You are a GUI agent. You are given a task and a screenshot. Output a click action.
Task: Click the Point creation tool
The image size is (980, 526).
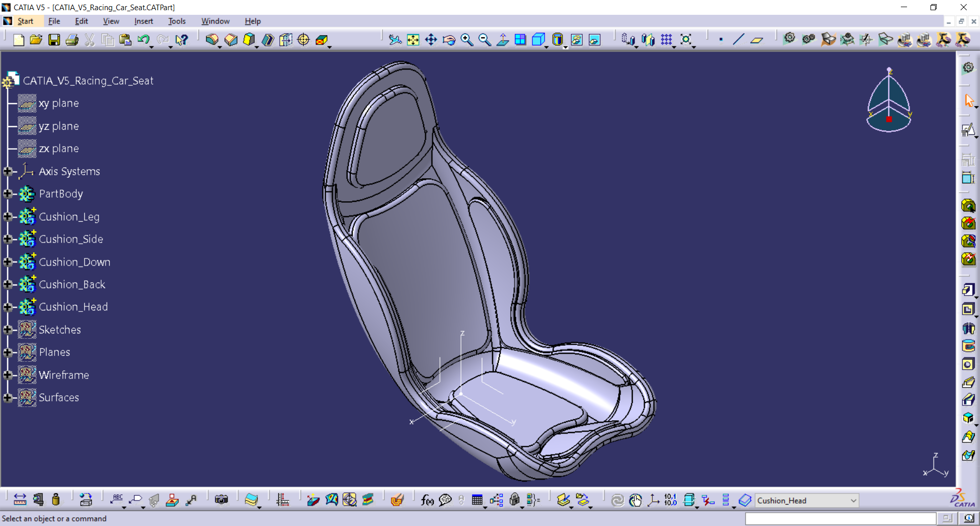[721, 40]
